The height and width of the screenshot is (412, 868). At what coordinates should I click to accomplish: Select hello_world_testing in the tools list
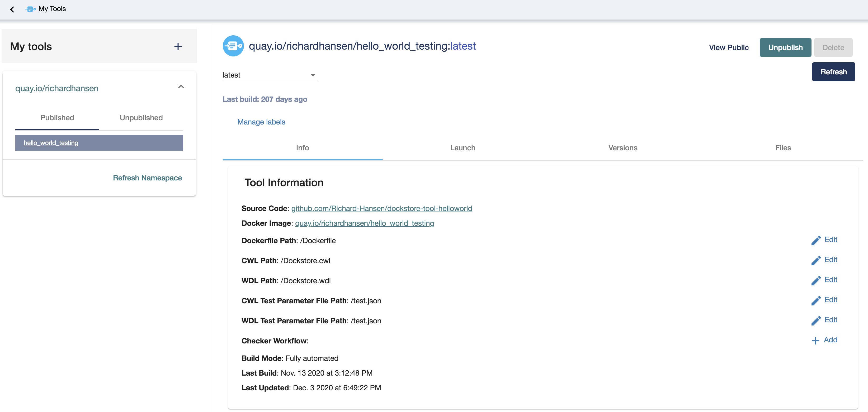[51, 143]
